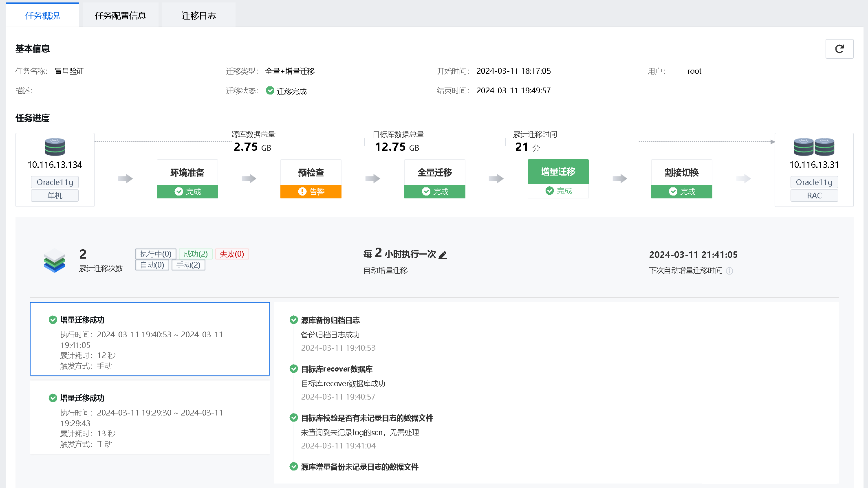Click source IP 10.116.13.134

click(x=55, y=165)
